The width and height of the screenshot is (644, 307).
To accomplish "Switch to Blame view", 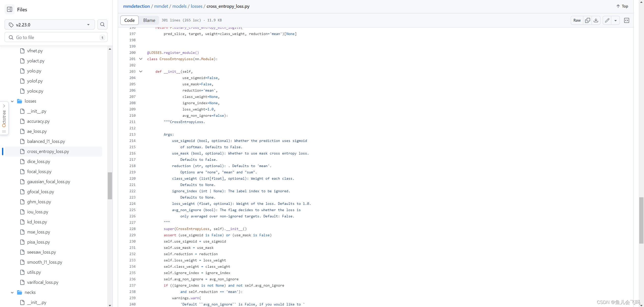I will click(x=149, y=20).
